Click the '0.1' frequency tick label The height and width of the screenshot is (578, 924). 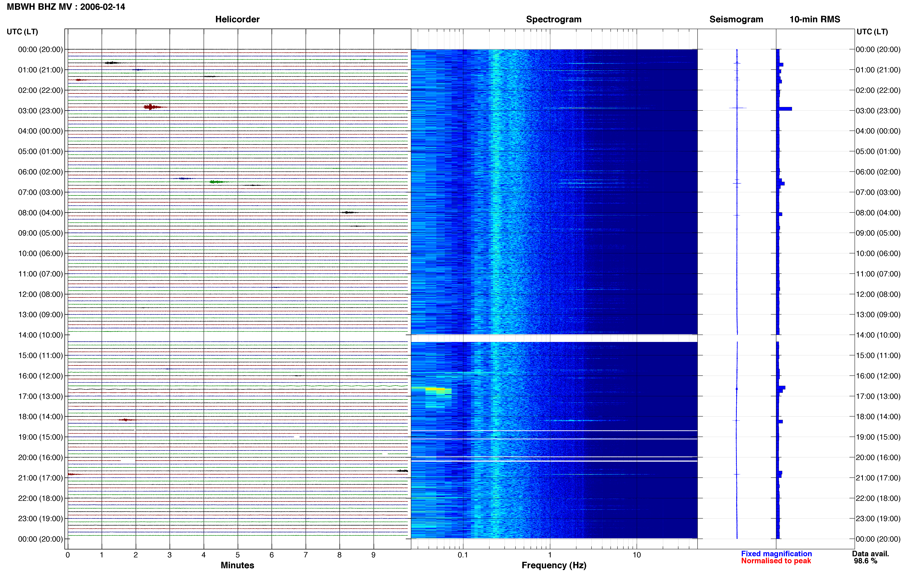(x=463, y=555)
